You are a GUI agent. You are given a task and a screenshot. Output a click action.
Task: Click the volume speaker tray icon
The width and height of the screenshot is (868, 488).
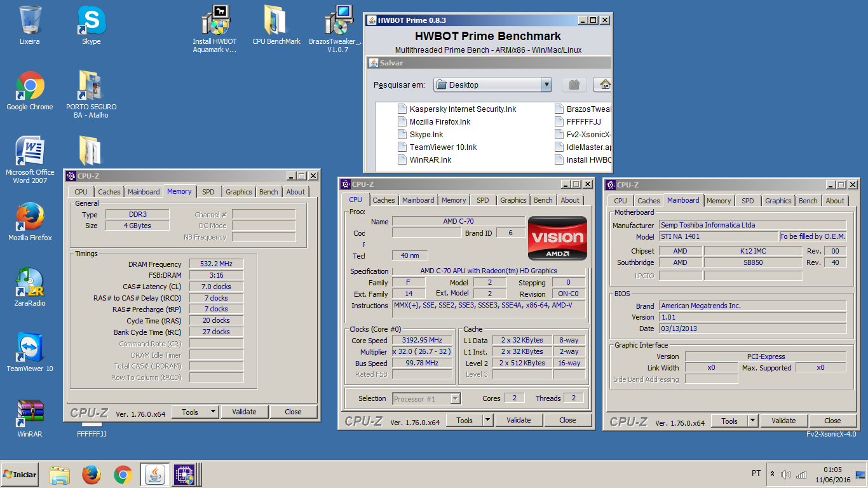click(x=786, y=475)
